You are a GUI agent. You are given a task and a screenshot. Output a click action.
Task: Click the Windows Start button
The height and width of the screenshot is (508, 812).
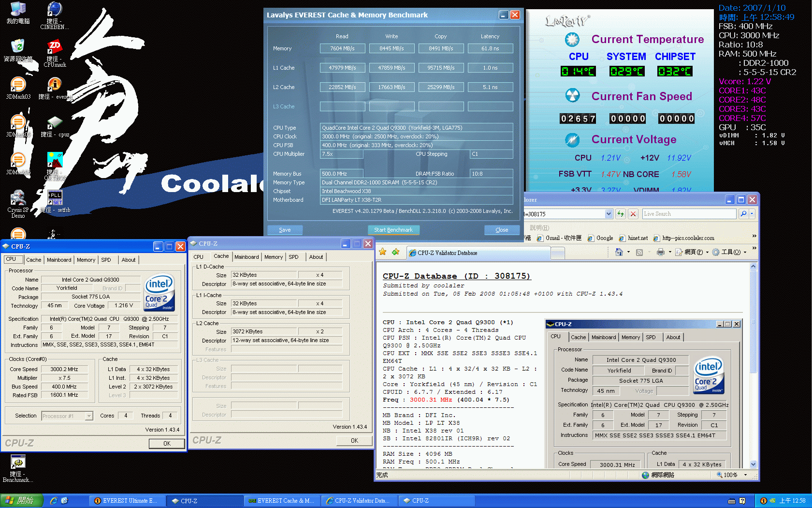coord(22,501)
